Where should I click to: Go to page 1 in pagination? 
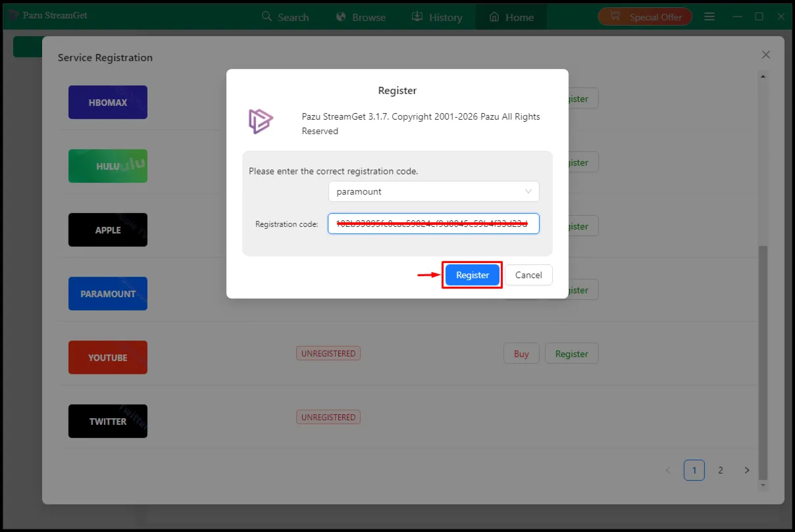(x=694, y=470)
